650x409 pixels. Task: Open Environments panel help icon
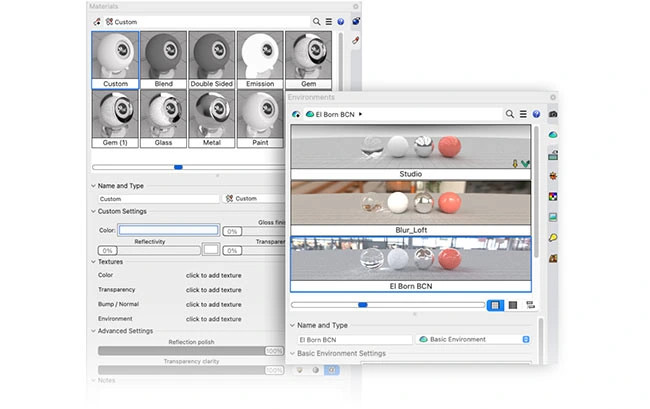coord(536,114)
